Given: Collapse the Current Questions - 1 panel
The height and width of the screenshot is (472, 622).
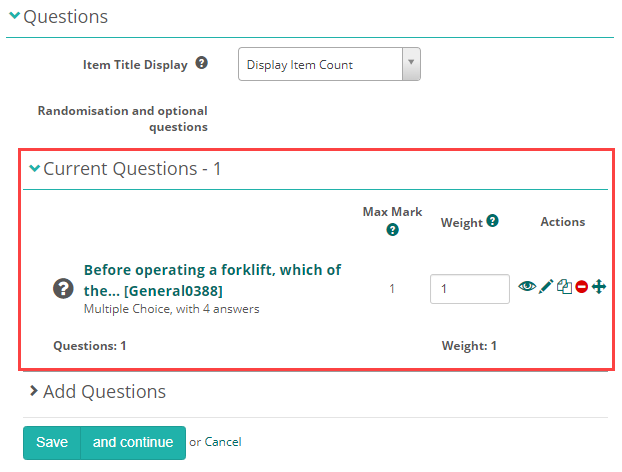Looking at the screenshot, I should coord(35,169).
